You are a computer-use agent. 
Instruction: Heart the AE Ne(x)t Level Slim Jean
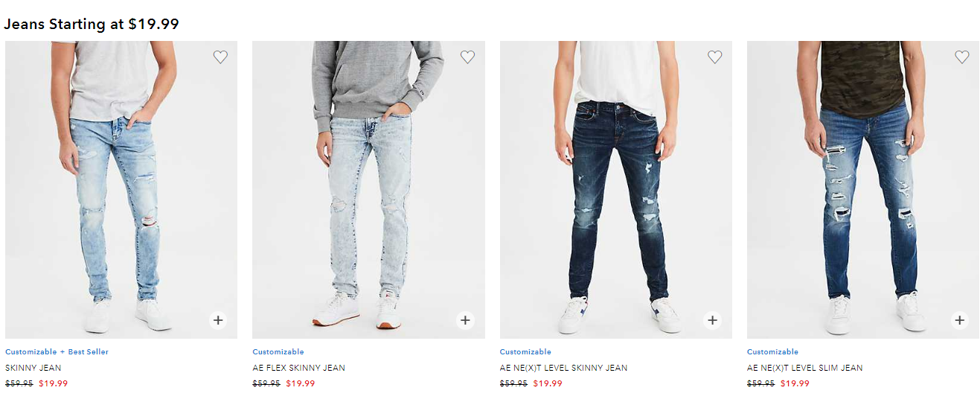[962, 57]
